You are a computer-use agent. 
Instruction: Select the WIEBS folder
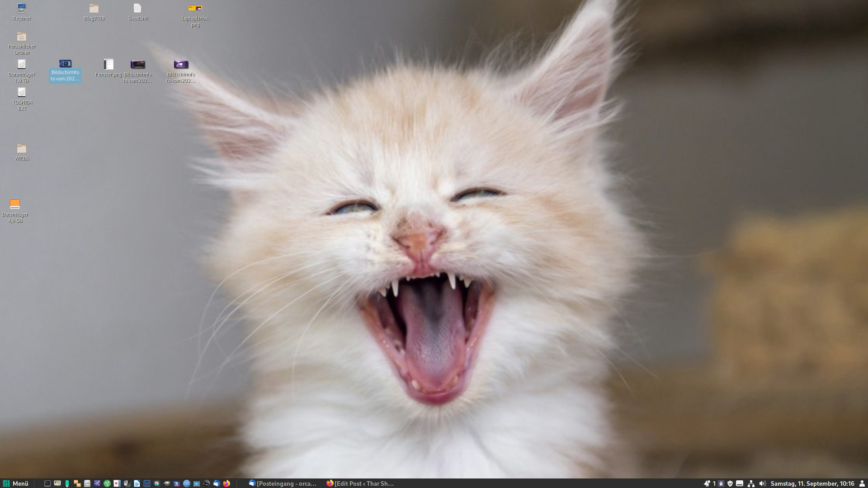point(22,152)
